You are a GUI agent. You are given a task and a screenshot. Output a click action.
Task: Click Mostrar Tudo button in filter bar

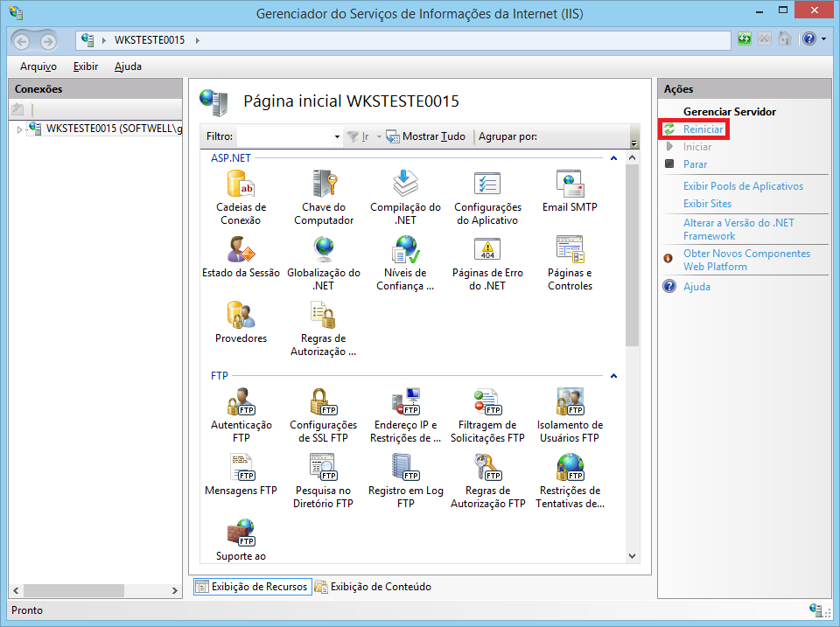[x=426, y=136]
